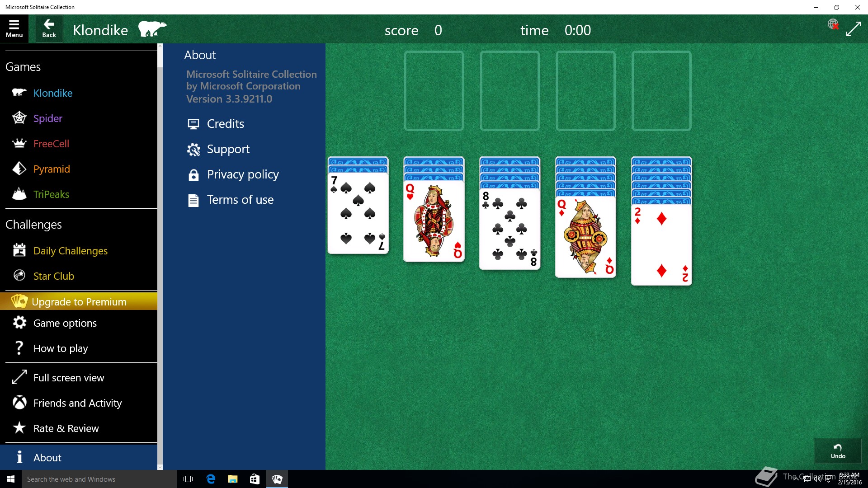Open FreeCell from the Games list
The height and width of the screenshot is (488, 868).
click(51, 144)
